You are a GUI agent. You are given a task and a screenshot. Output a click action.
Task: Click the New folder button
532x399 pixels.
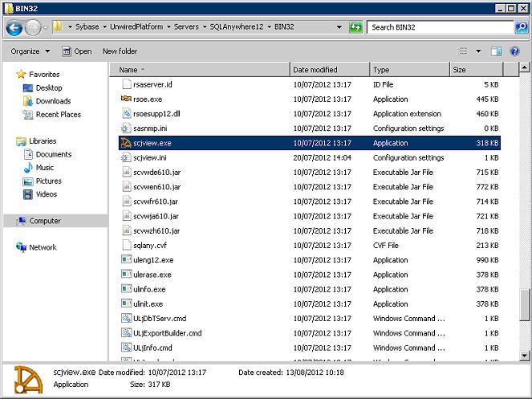120,51
